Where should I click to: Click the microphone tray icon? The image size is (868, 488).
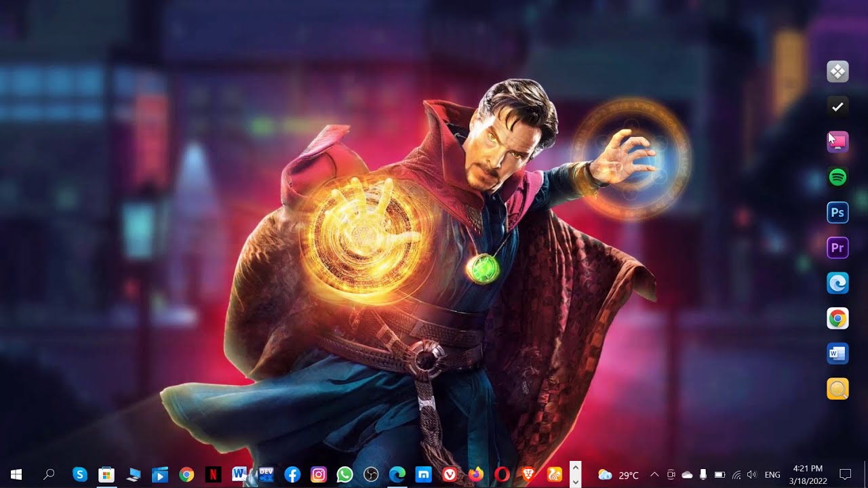(703, 474)
